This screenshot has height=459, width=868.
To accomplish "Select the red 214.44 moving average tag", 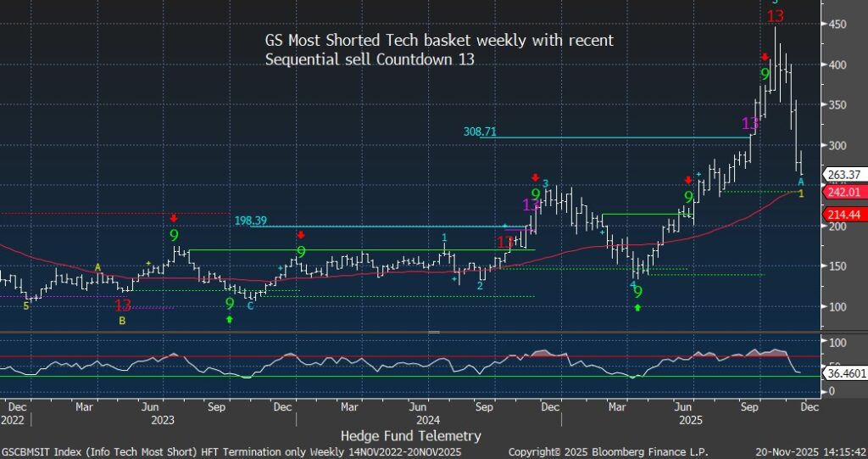I will pyautogui.click(x=843, y=214).
